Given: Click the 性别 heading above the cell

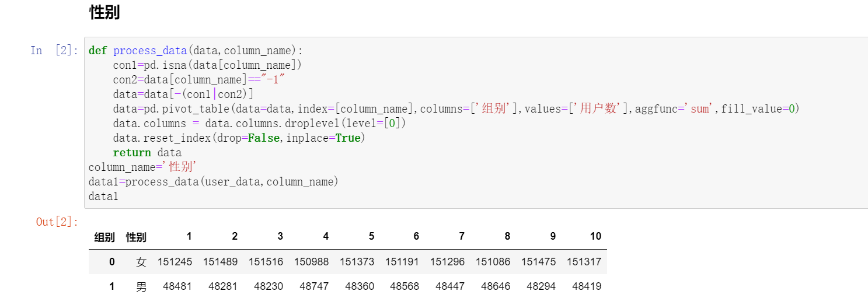Looking at the screenshot, I should tap(104, 13).
